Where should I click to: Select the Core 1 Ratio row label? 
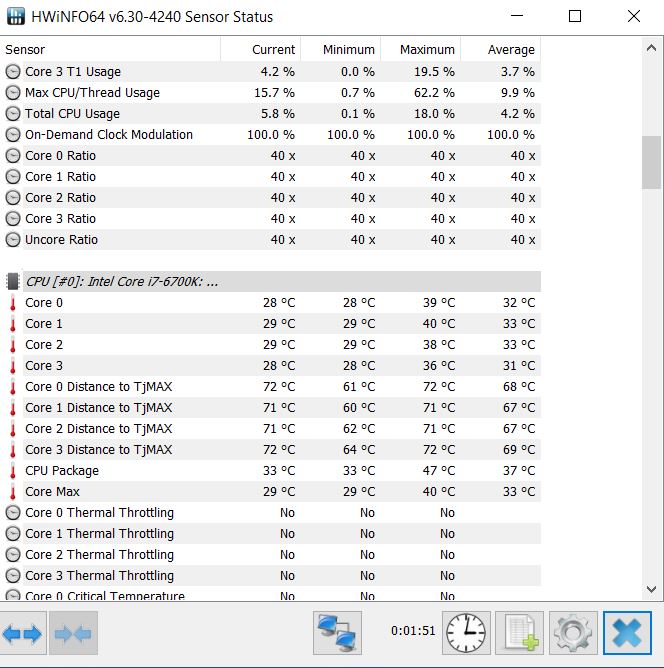click(x=60, y=176)
